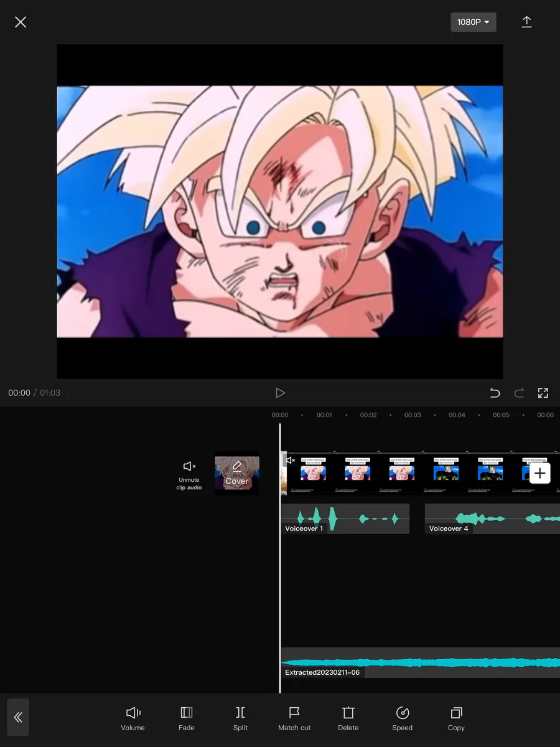Tap the video preview canvas
This screenshot has height=747, width=560.
pyautogui.click(x=280, y=212)
